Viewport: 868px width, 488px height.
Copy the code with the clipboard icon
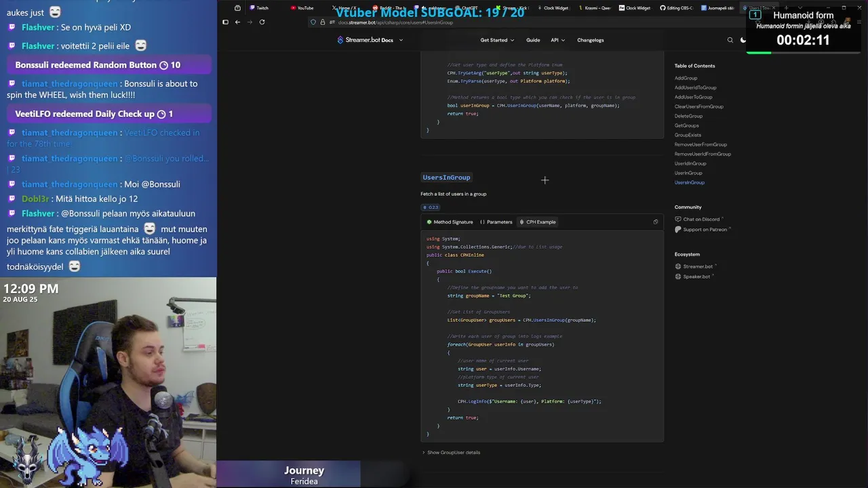click(x=655, y=222)
